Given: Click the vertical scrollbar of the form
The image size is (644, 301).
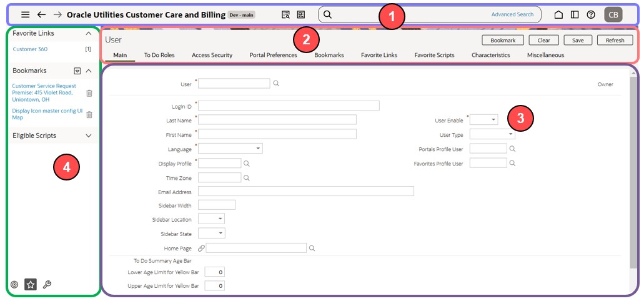Looking at the screenshot, I should (634, 172).
